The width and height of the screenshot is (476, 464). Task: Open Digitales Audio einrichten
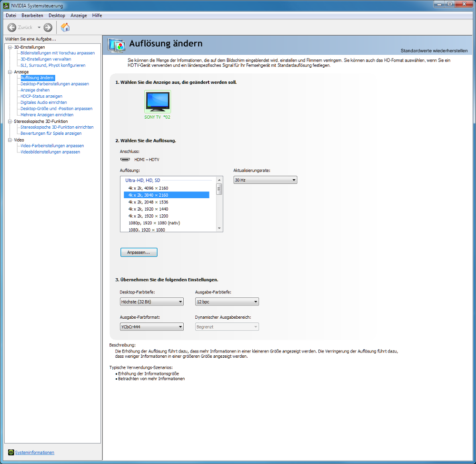point(44,102)
